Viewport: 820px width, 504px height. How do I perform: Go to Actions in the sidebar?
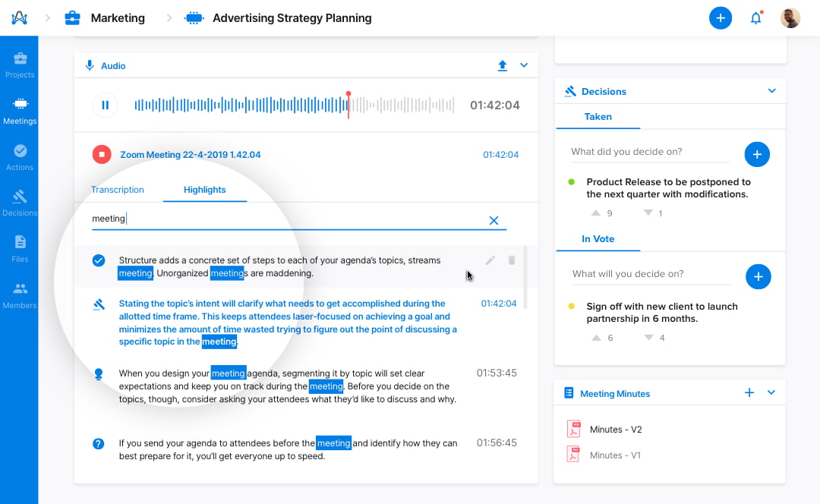click(20, 158)
